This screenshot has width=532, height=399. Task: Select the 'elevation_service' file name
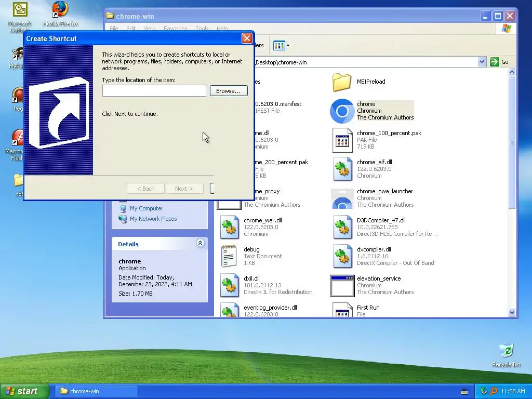(379, 278)
